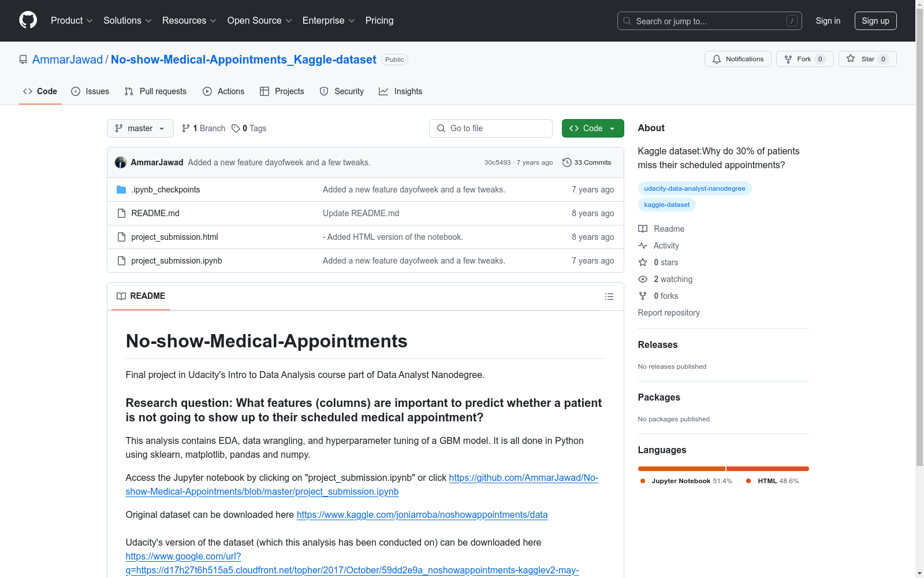Click the udacity-data-analyst-nanodegree topic
This screenshot has width=924, height=578.
695,188
